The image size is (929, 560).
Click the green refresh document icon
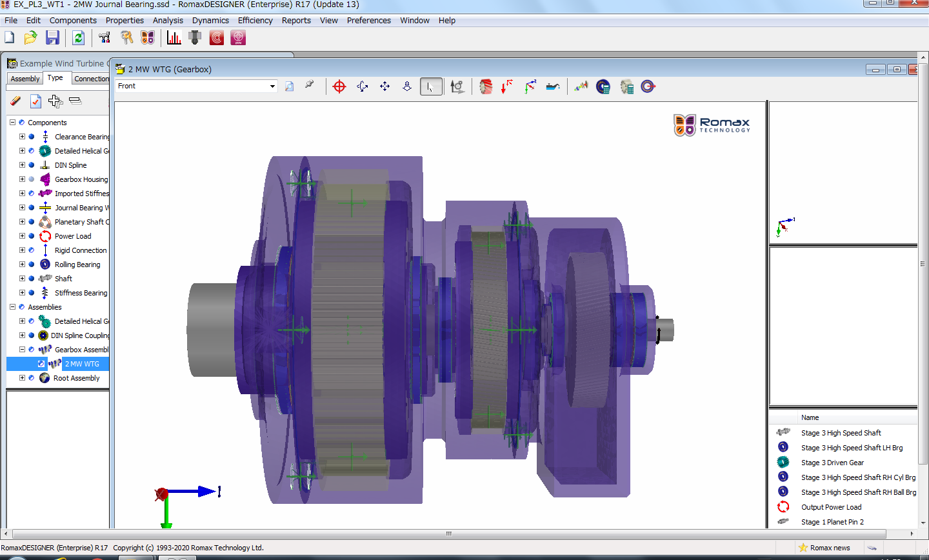click(x=78, y=38)
